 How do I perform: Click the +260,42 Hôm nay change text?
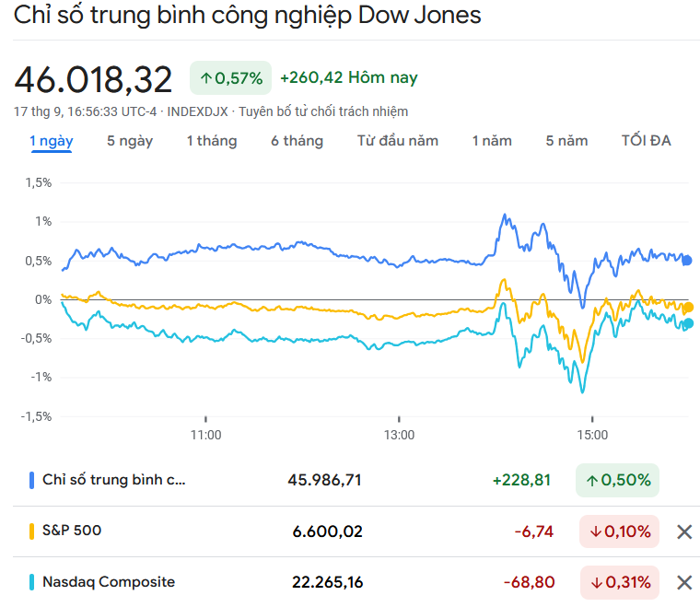point(349,77)
